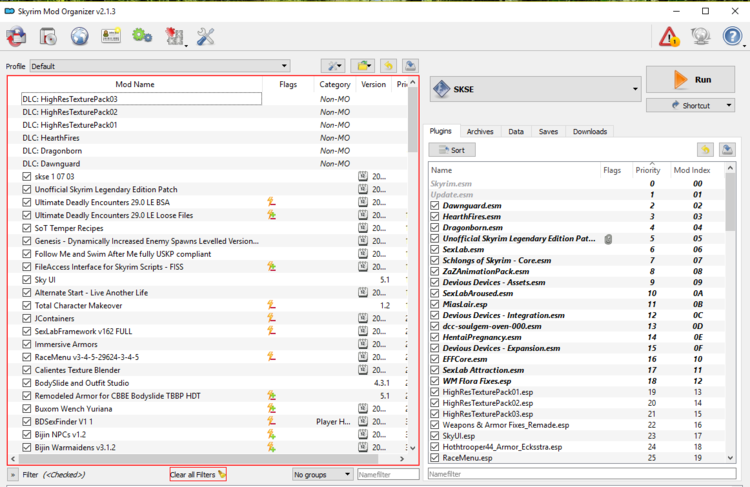Expand the help icon dropdown arrow
This screenshot has height=487, width=750.
tap(744, 46)
